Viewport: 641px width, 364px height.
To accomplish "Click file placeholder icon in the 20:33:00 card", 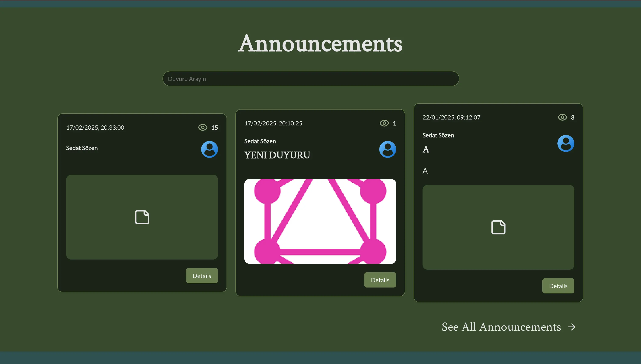I will point(142,217).
